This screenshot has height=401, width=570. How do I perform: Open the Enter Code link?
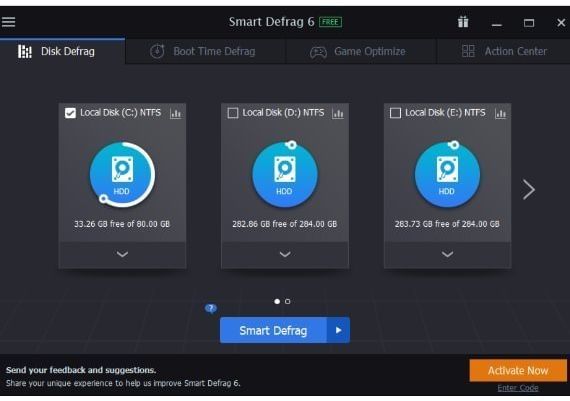click(x=518, y=388)
